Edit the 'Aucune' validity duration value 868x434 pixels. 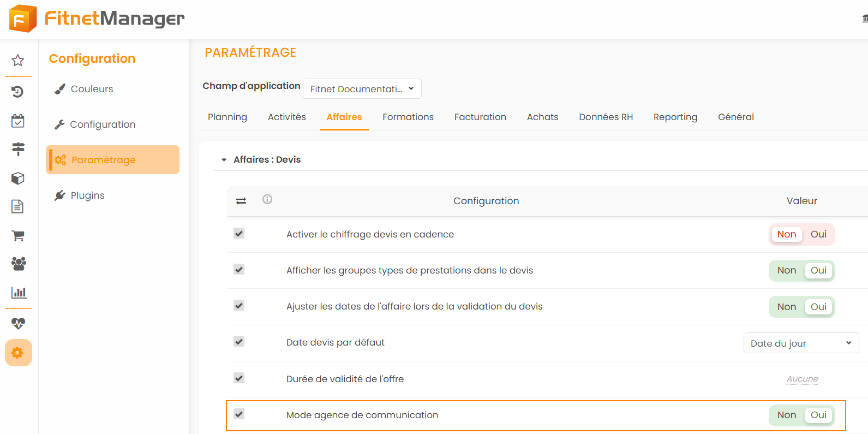802,379
